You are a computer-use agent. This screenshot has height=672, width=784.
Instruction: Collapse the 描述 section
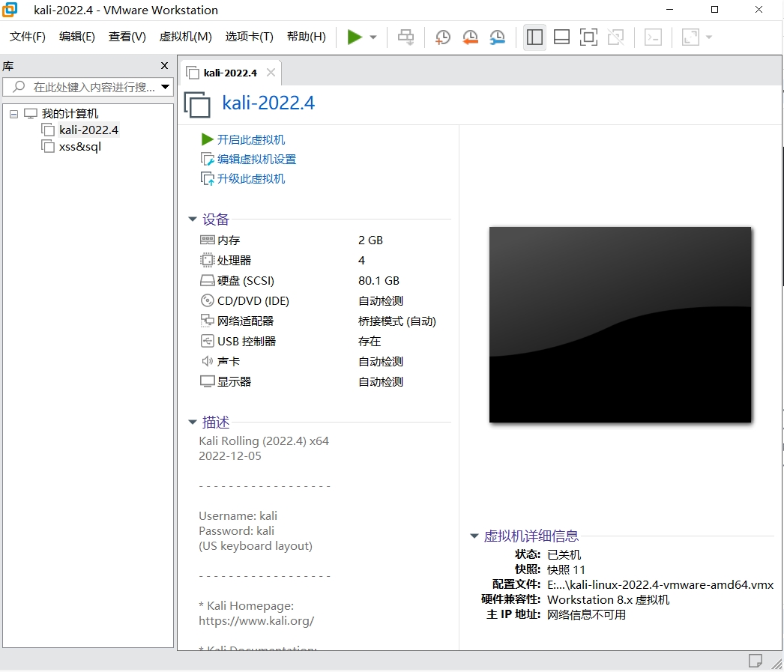click(193, 423)
